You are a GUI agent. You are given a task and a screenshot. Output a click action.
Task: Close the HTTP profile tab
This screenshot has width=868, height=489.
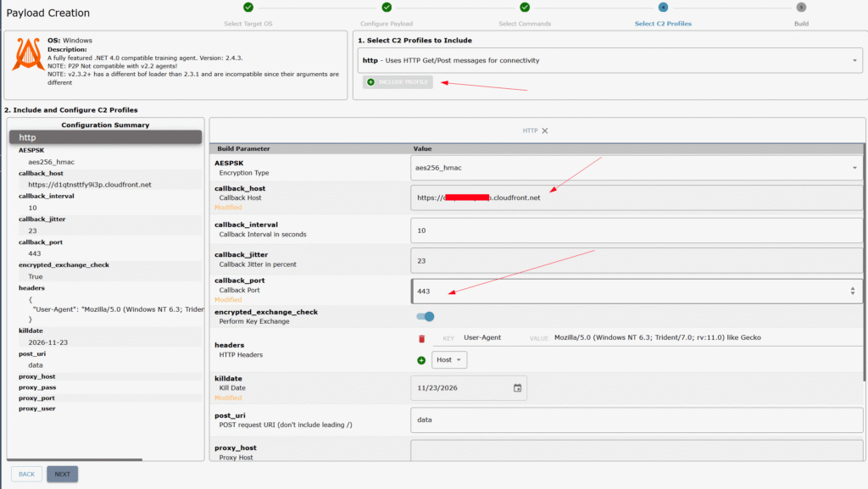coord(545,131)
